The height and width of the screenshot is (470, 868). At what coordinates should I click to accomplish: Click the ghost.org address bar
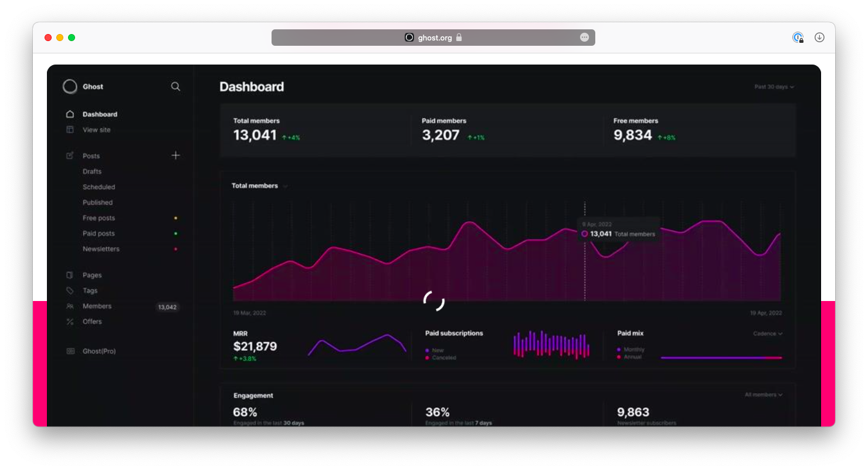pyautogui.click(x=433, y=38)
